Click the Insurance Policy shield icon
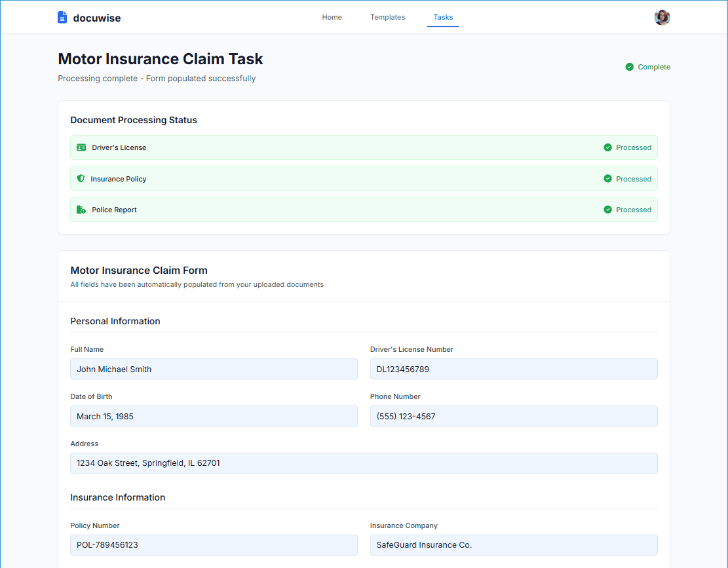Viewport: 728px width, 568px height. pos(81,178)
